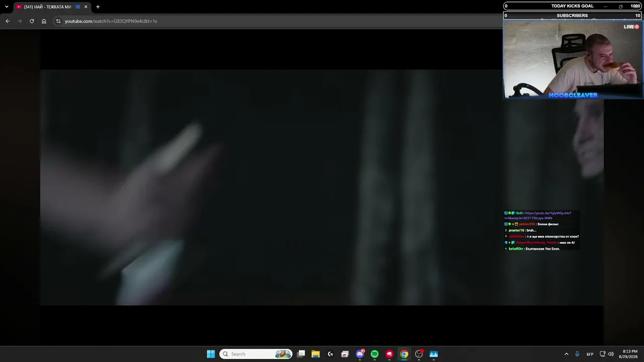644x362 pixels.
Task: Open the Chrome home page button
Action: (x=44, y=21)
